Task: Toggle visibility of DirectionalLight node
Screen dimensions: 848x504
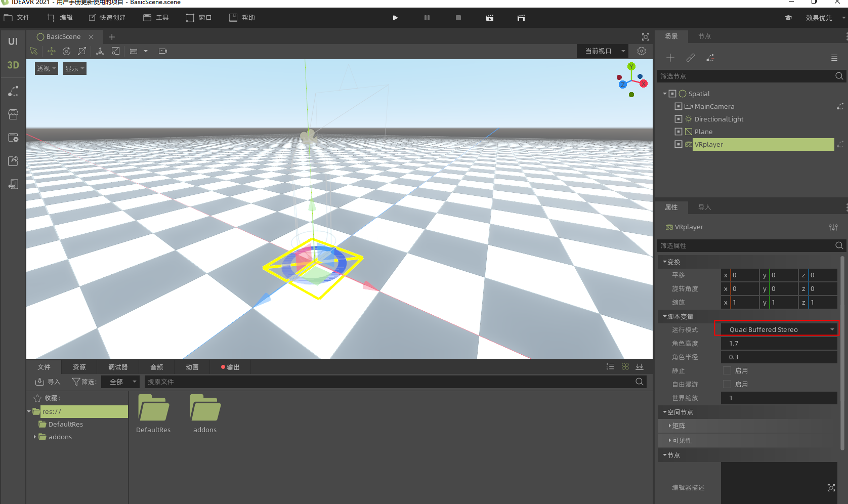Action: point(679,119)
